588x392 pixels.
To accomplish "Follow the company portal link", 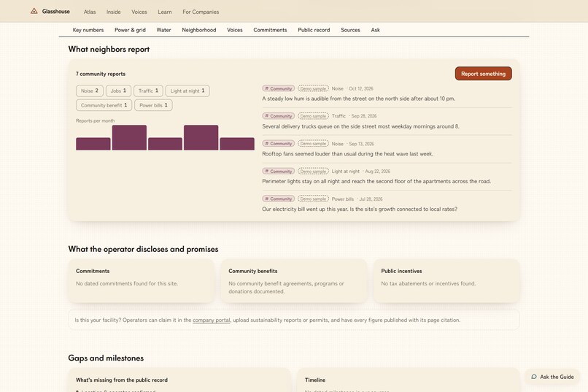I will point(212,320).
